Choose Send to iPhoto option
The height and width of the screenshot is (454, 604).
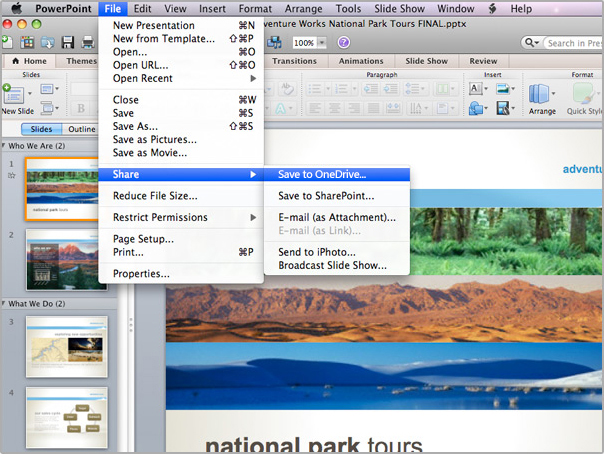(x=337, y=252)
